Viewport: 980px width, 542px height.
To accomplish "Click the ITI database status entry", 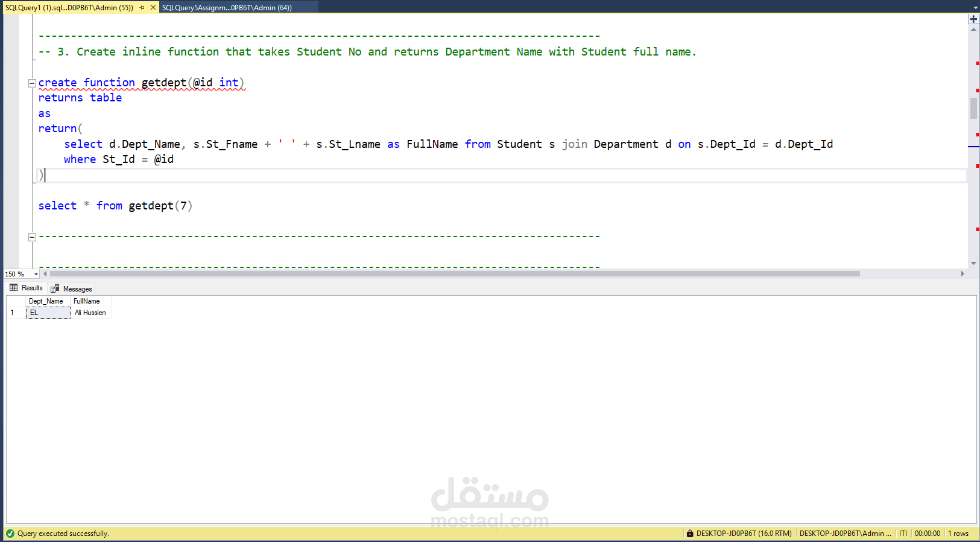I will click(x=903, y=534).
